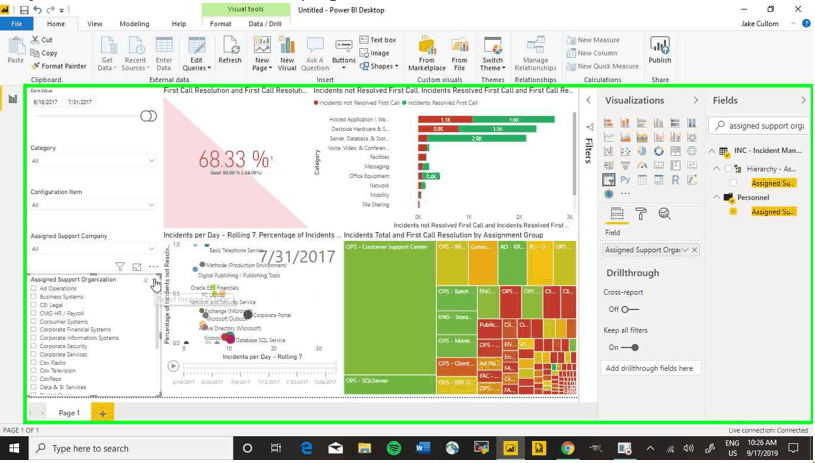Check the Consumer Systems checkbox
Image resolution: width=815 pixels, height=463 pixels.
click(x=34, y=322)
